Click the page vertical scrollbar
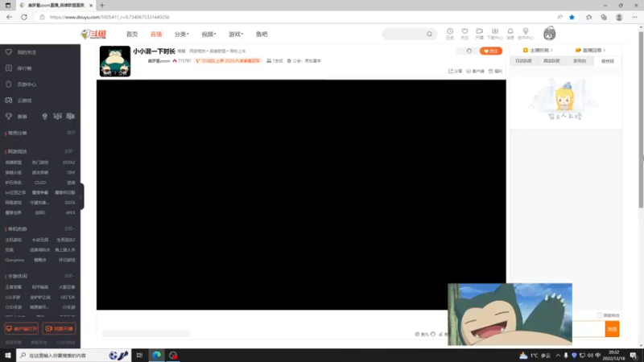The image size is (644, 362). click(x=641, y=119)
